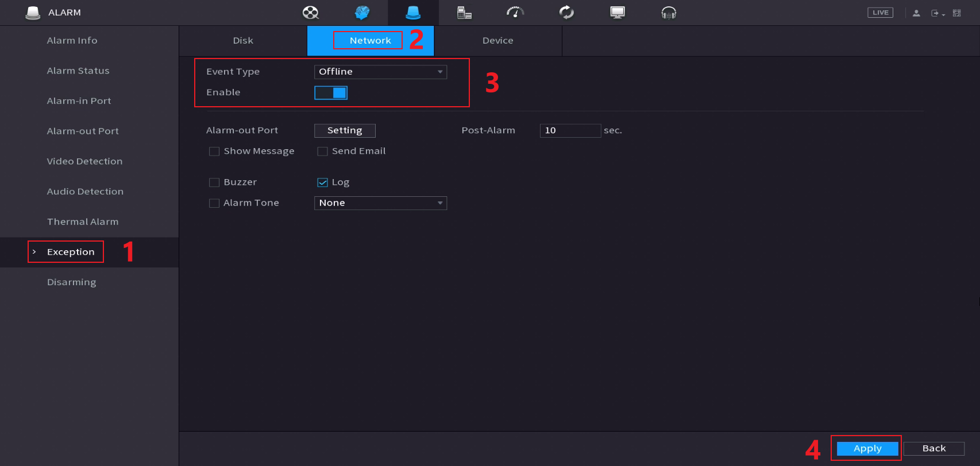This screenshot has height=466, width=980.
Task: Click the Apply button
Action: [867, 448]
